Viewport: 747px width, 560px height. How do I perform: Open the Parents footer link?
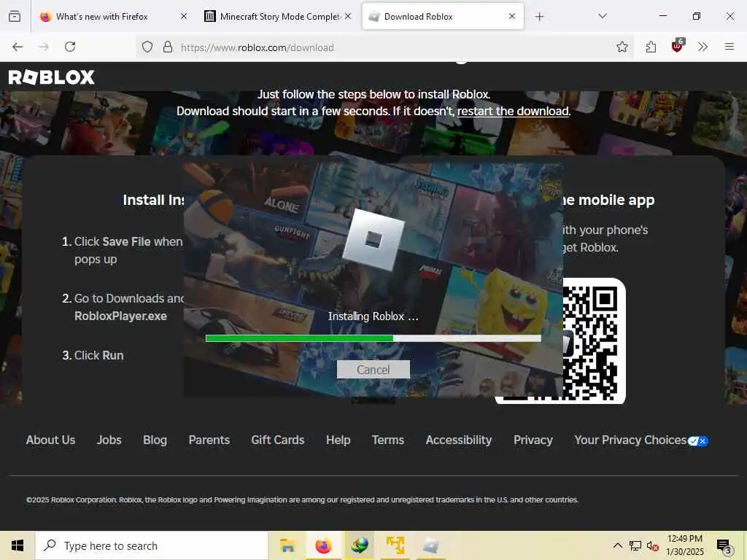[209, 440]
